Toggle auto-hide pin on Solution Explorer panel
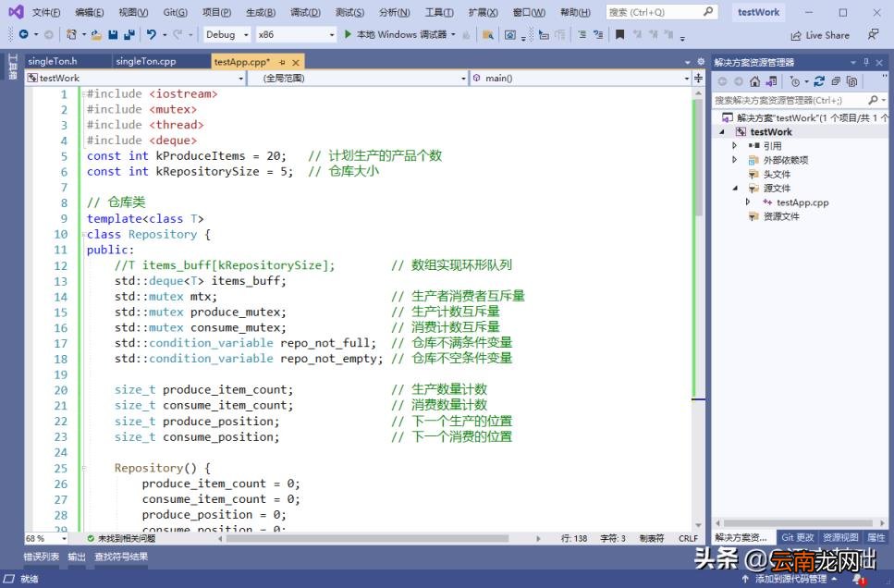Viewport: 894px width, 588px height. click(866, 62)
